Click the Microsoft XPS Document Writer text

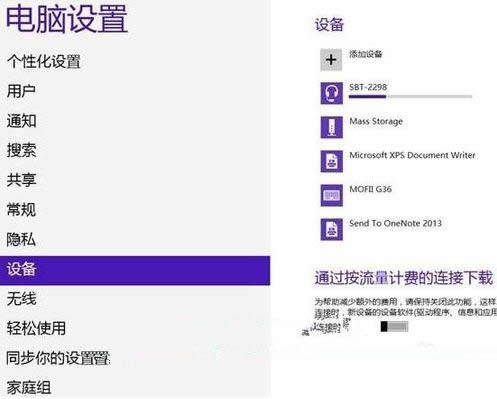pyautogui.click(x=412, y=155)
